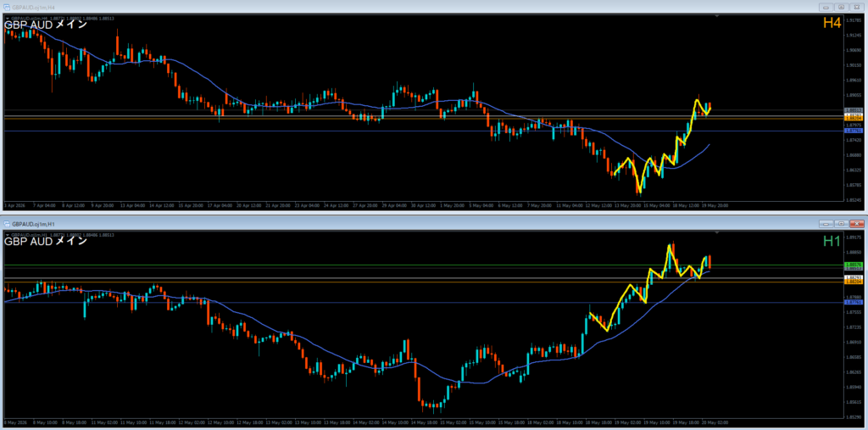
Task: Click the H4 chart window title icon
Action: (x=7, y=7)
